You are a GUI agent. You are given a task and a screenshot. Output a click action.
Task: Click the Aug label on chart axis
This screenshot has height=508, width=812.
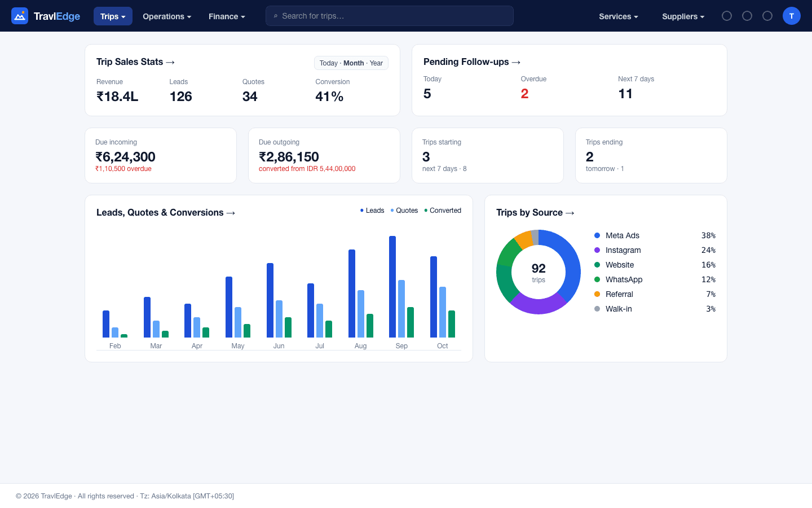coord(361,346)
